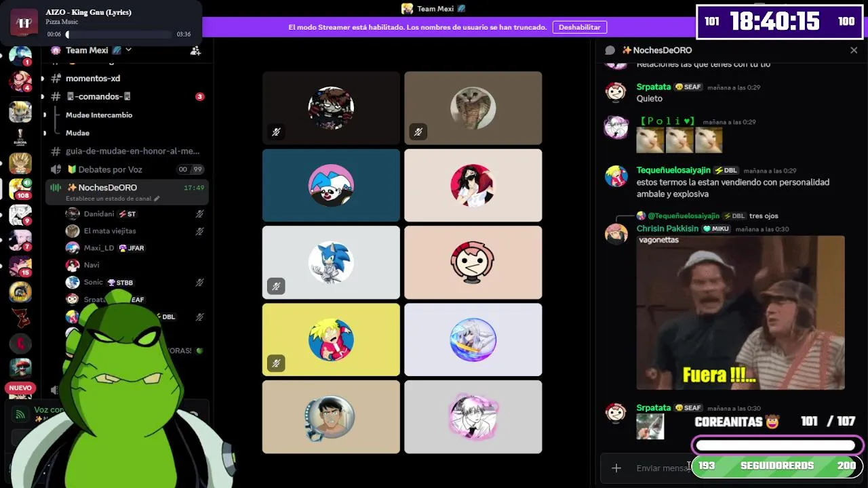Open the Team Mexi server dropdown menu
The height and width of the screenshot is (488, 868).
pos(98,50)
